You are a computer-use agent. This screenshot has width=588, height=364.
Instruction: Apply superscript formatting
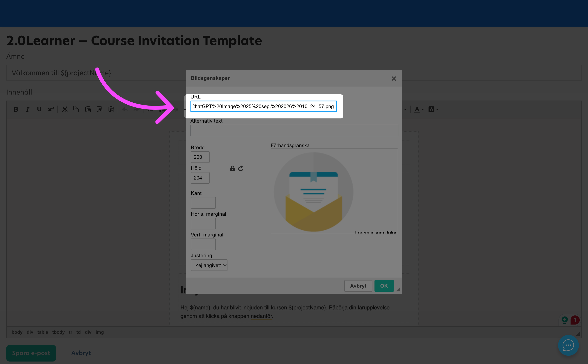point(51,109)
